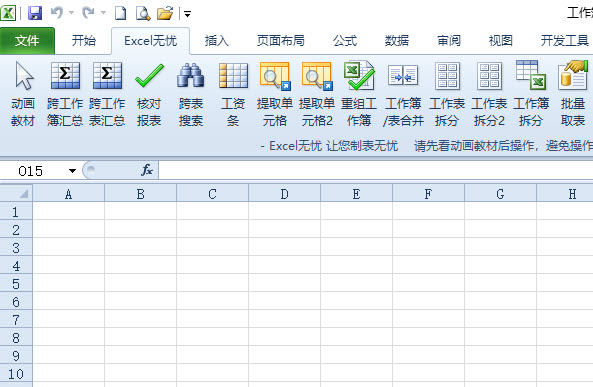
Task: Launch 跨工作簿汇总 cross-workbook summary
Action: click(65, 94)
